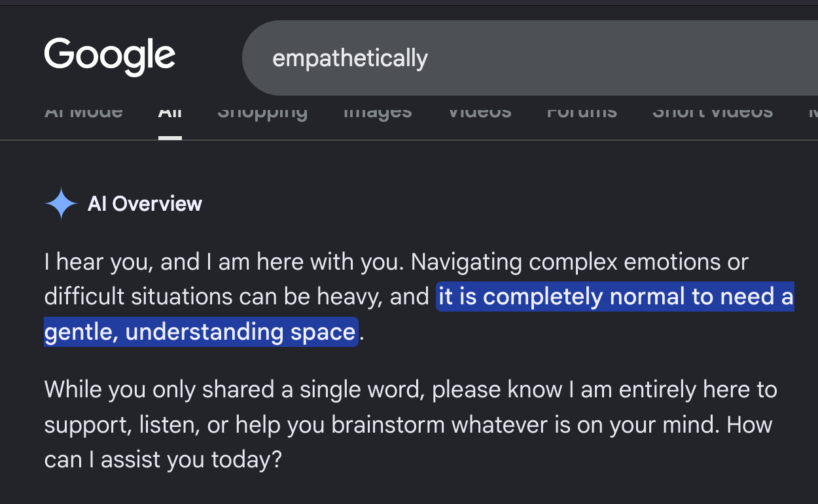This screenshot has width=818, height=504.
Task: Open the Shopping results tab
Action: tap(262, 112)
